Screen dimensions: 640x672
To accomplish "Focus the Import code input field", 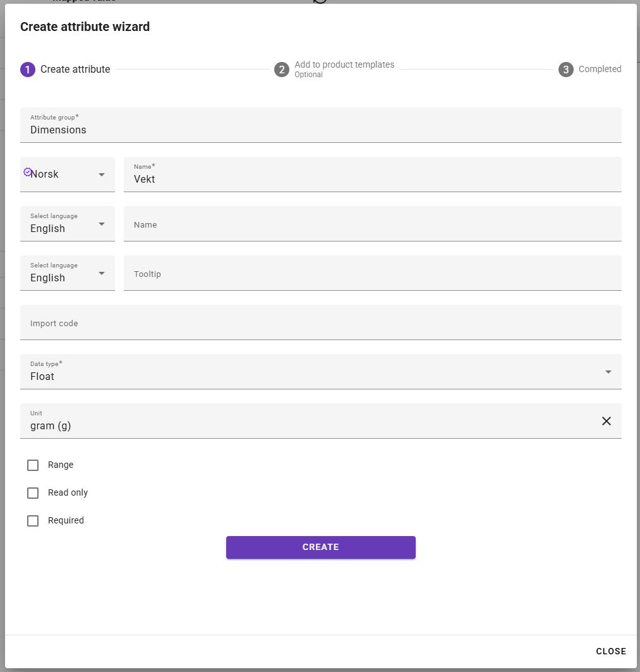I will click(321, 322).
